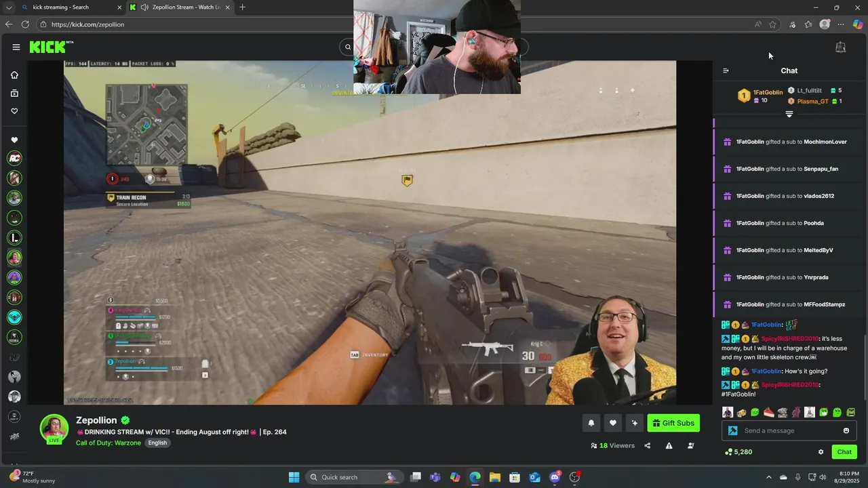
Task: Switch to Zepollion Stream tab
Action: 180,7
